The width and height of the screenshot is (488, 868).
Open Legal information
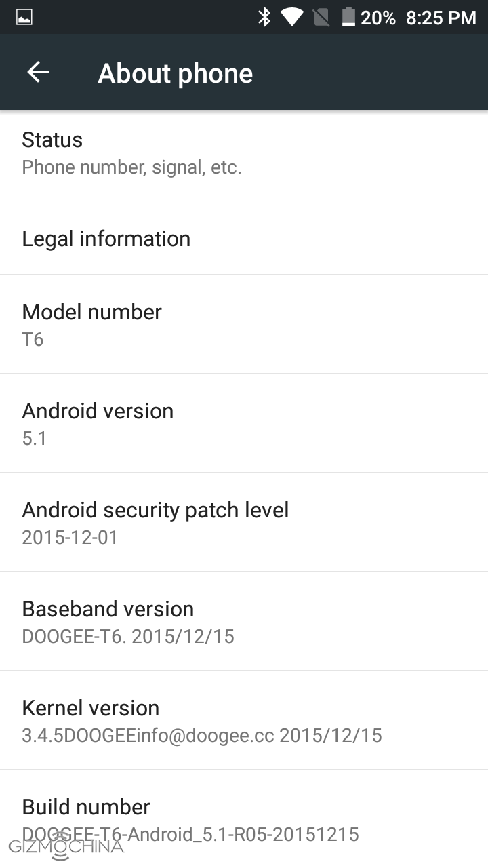(244, 238)
